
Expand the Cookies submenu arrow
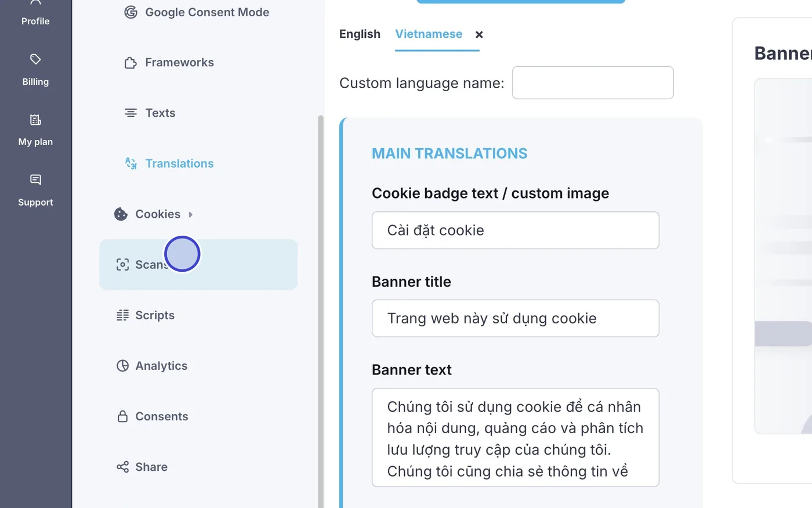click(191, 214)
